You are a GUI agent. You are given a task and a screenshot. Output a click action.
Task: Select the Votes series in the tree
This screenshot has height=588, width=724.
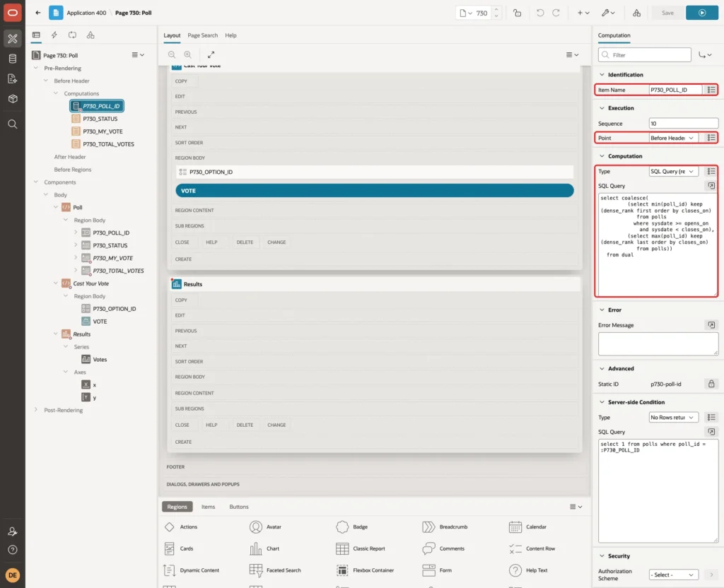100,360
